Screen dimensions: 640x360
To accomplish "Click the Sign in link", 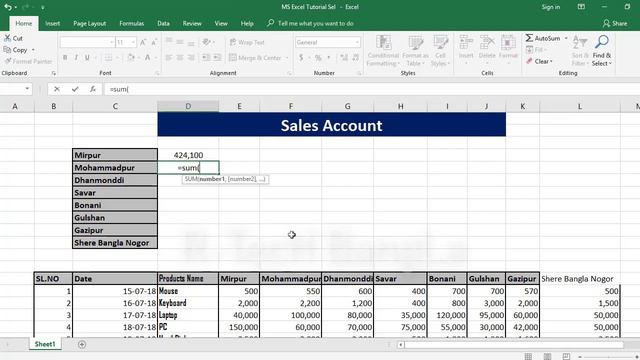I will (x=551, y=7).
